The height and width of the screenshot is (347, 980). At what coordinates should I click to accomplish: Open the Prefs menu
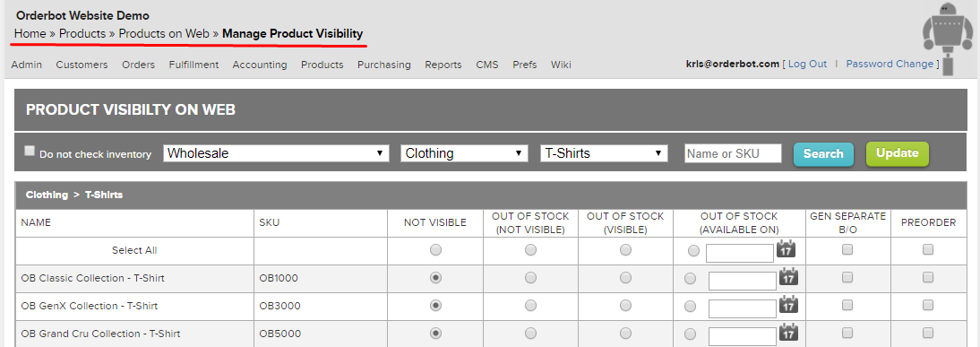pyautogui.click(x=525, y=65)
